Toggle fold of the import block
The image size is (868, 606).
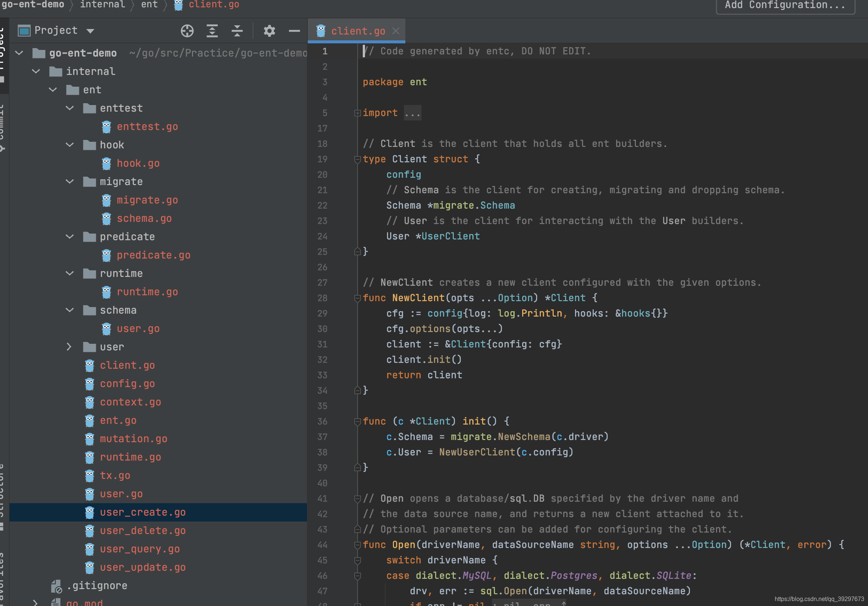click(x=357, y=113)
